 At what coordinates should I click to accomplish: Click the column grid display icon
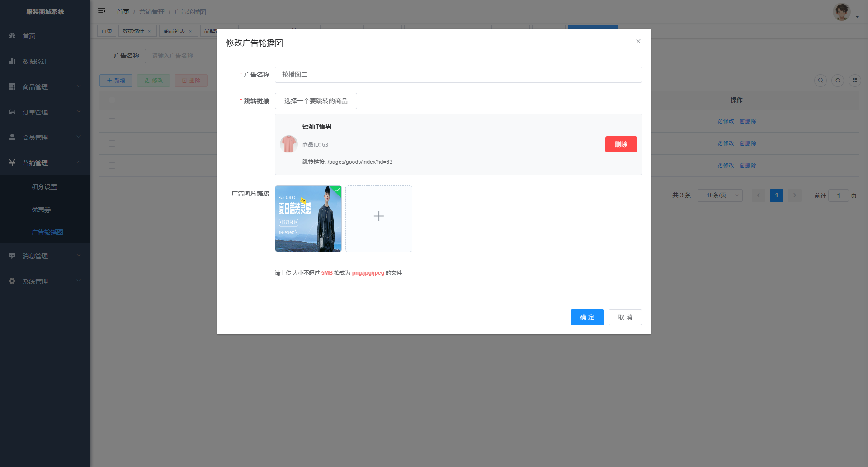(854, 81)
